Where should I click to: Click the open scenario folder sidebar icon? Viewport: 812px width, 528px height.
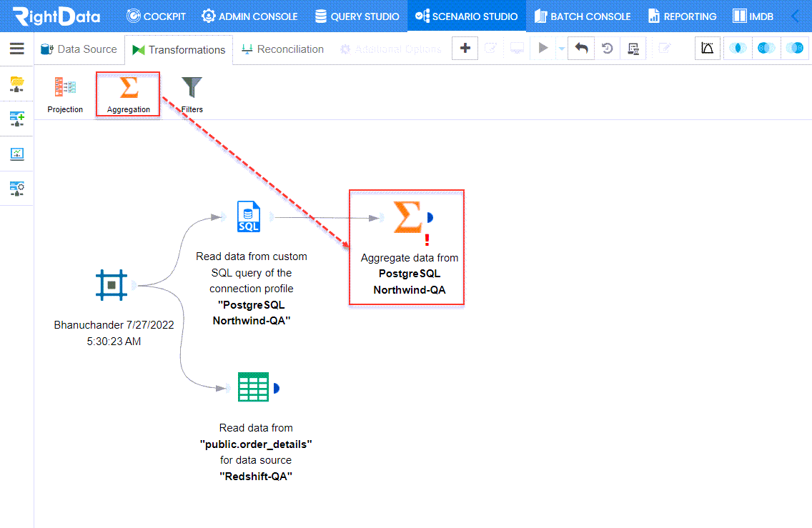pos(16,84)
